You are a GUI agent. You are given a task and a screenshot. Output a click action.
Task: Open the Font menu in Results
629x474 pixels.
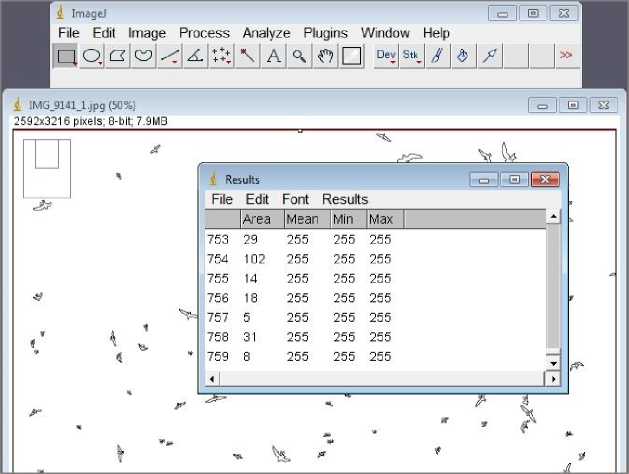295,199
